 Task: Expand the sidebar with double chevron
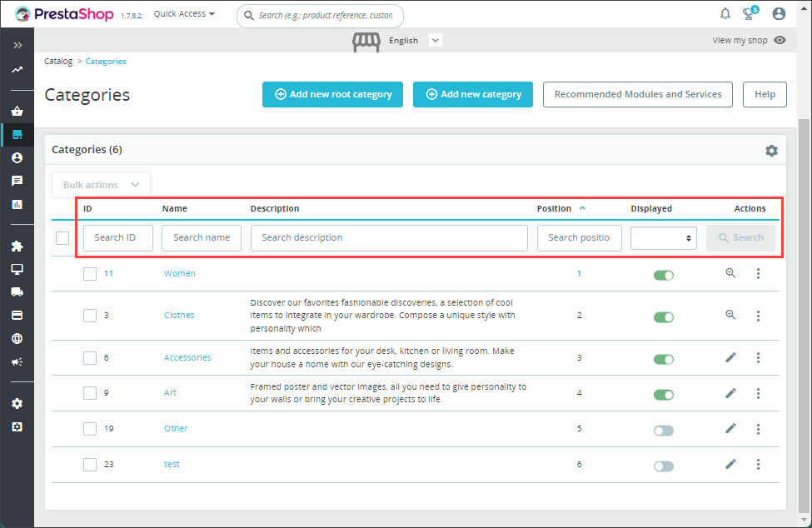[17, 46]
